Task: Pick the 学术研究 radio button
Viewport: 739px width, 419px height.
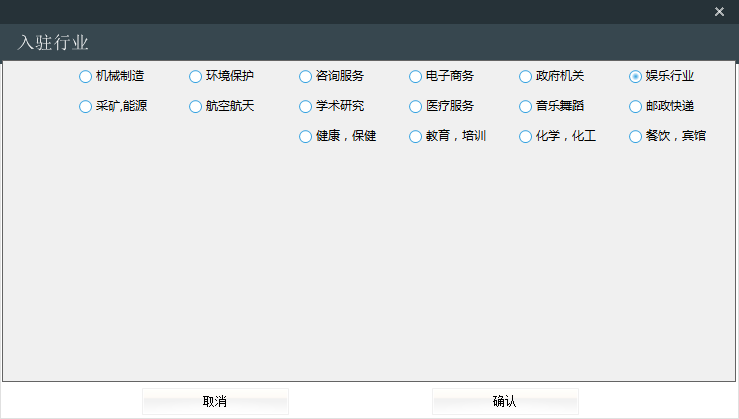Action: 306,106
